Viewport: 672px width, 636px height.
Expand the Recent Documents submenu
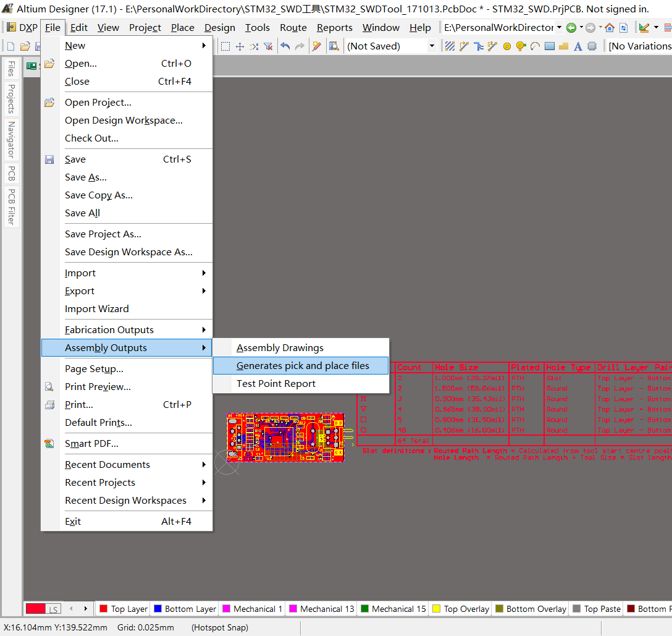coord(127,465)
